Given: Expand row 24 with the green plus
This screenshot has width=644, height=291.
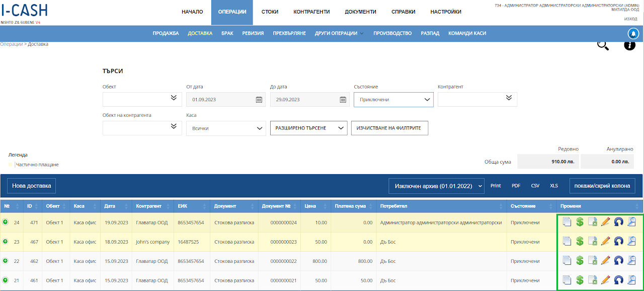Looking at the screenshot, I should 6,222.
